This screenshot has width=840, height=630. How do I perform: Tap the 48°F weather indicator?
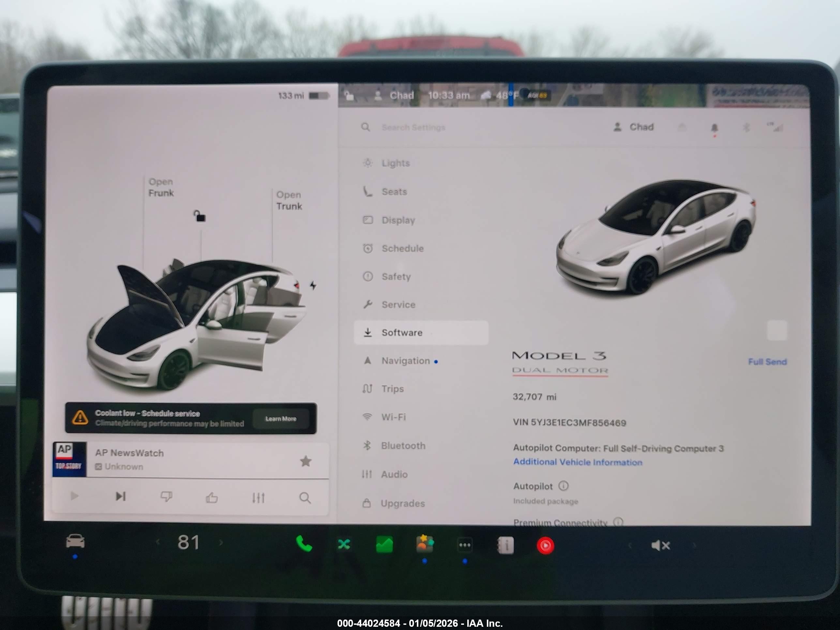point(500,95)
